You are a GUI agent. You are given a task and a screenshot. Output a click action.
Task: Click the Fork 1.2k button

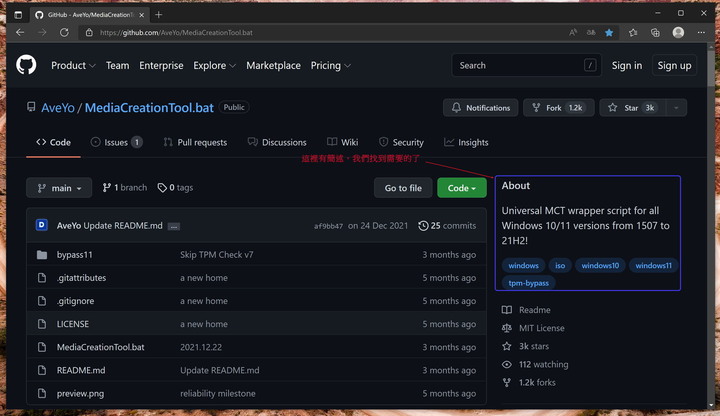point(559,108)
